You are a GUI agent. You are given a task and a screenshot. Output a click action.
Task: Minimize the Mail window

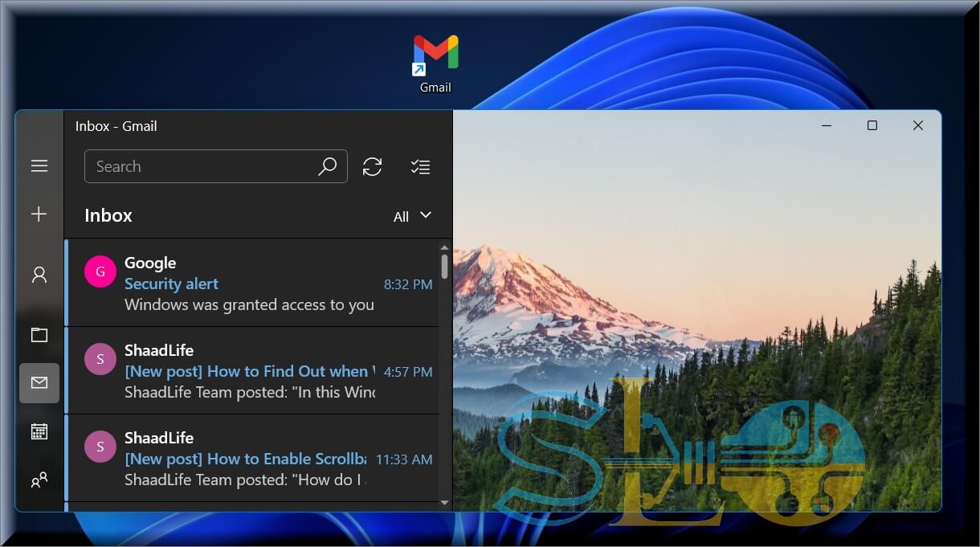point(827,125)
